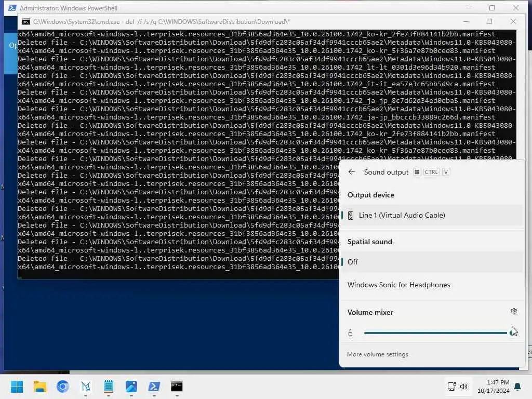Close the cmd.exe window
This screenshot has width=532, height=399.
click(513, 21)
